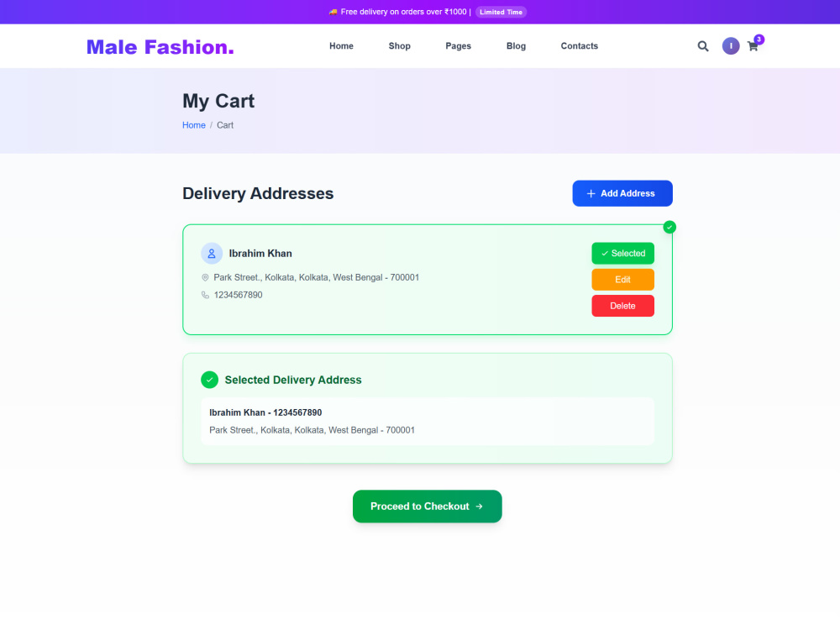
Task: Open the search magnifier icon
Action: pos(703,46)
